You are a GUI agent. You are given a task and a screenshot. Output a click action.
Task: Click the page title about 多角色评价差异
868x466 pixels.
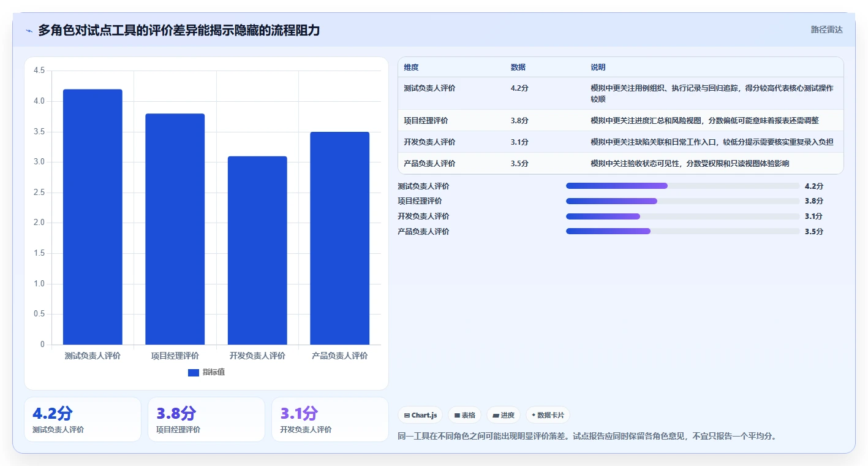pyautogui.click(x=179, y=30)
